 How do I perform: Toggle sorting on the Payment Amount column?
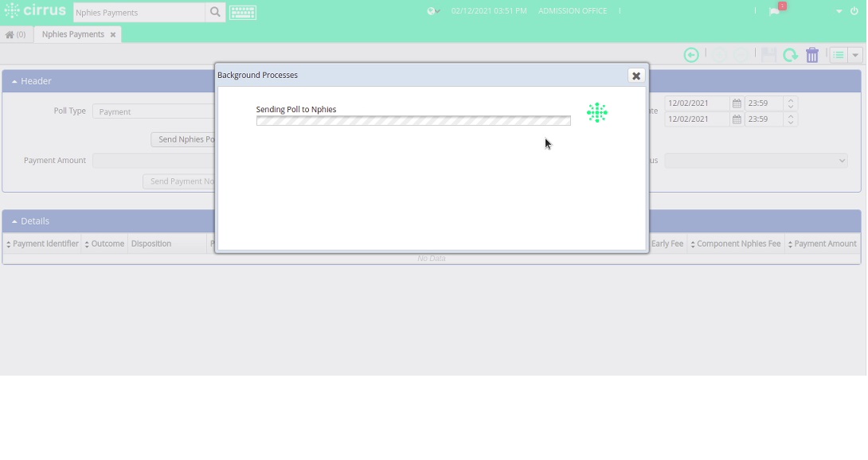click(788, 244)
